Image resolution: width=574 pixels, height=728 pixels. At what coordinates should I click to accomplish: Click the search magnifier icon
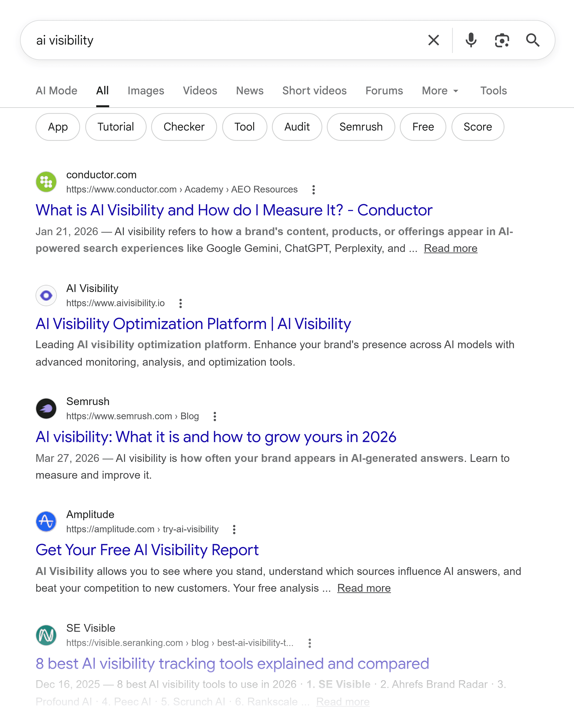pos(533,40)
